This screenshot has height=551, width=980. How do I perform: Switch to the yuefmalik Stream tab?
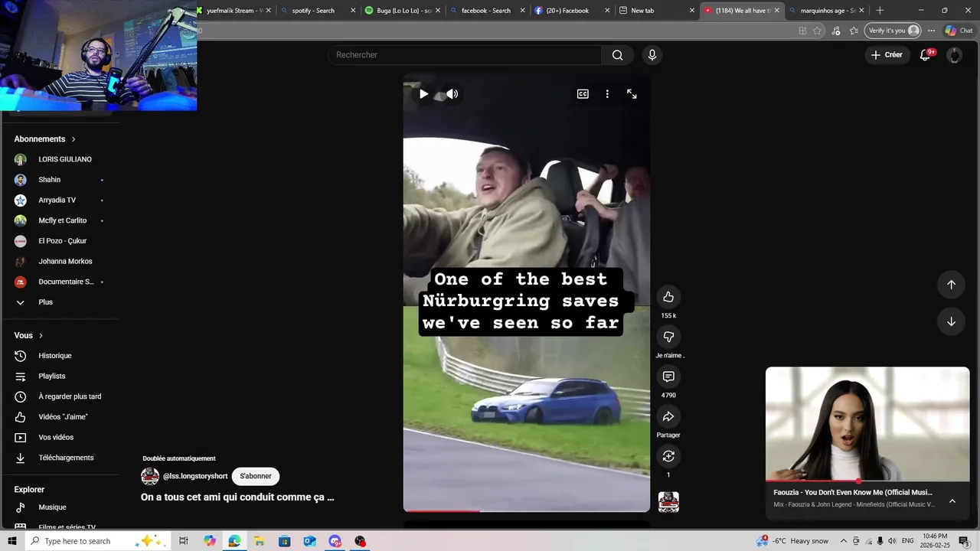point(234,11)
